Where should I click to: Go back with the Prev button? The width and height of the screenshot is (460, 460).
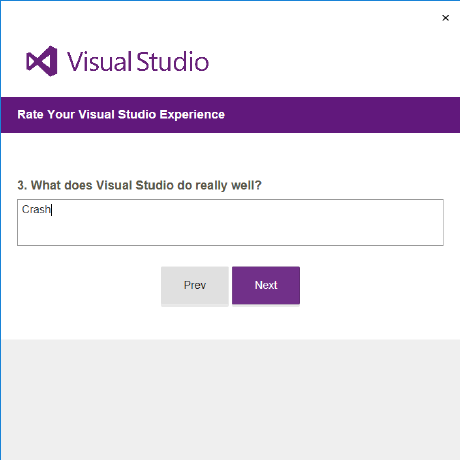click(x=195, y=285)
